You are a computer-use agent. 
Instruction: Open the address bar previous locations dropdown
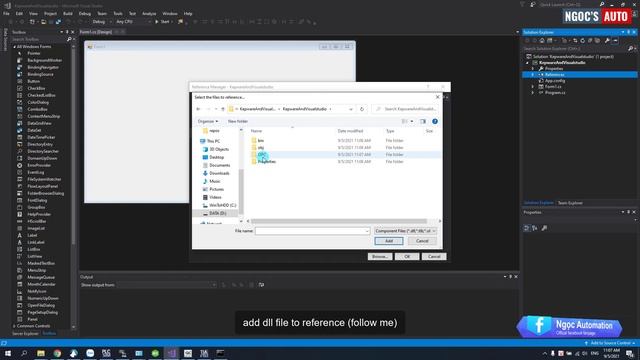pyautogui.click(x=351, y=109)
